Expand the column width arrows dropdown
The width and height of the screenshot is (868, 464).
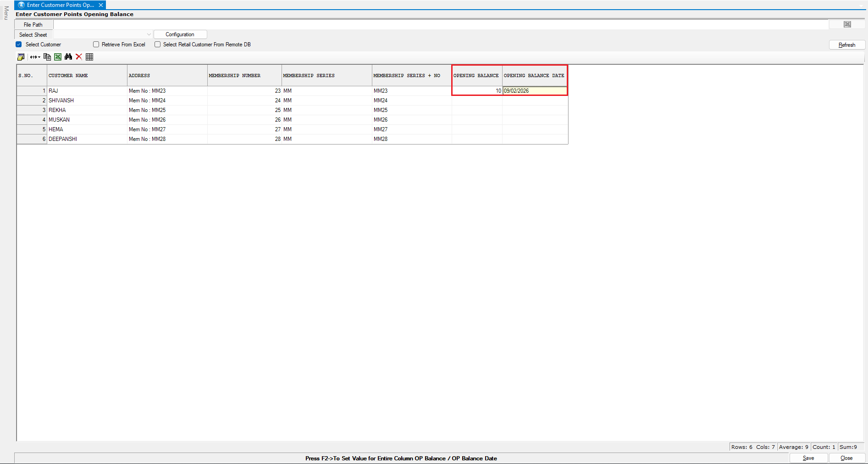(35, 57)
